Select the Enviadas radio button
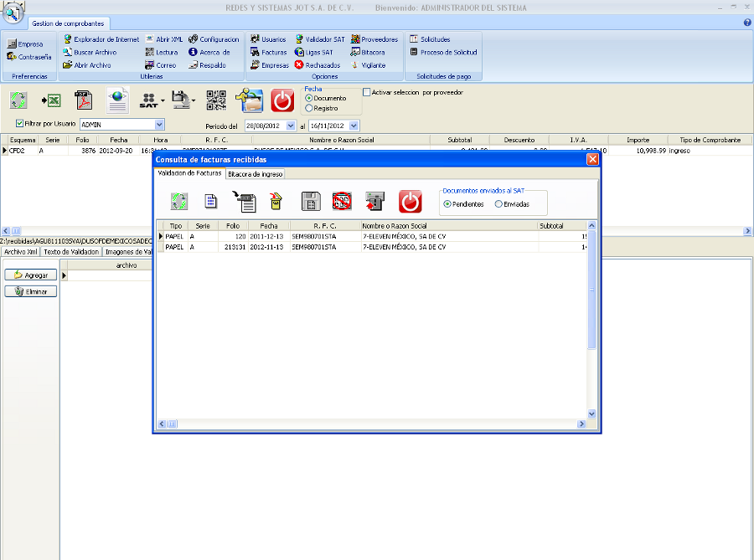Viewport: 754px width, 560px height. tap(499, 203)
